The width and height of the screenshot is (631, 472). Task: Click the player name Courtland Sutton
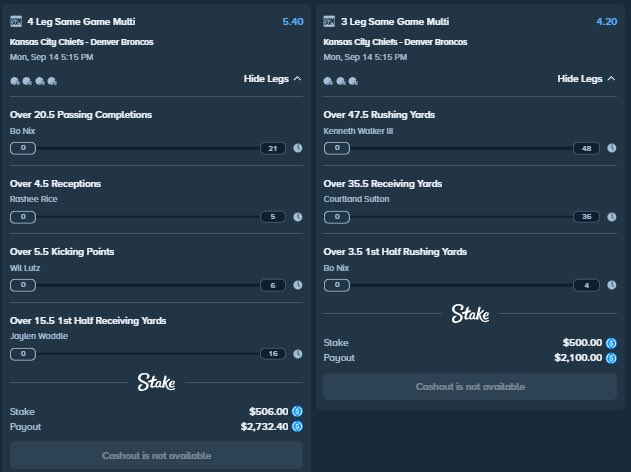357,199
